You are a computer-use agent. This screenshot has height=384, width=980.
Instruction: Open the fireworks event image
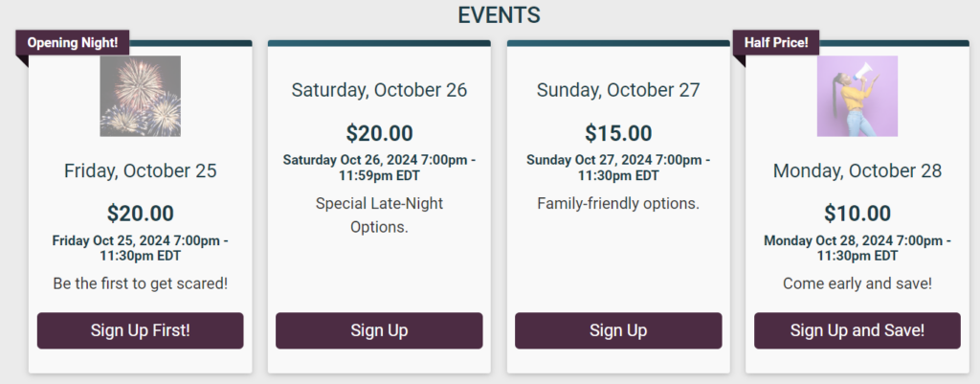click(140, 96)
